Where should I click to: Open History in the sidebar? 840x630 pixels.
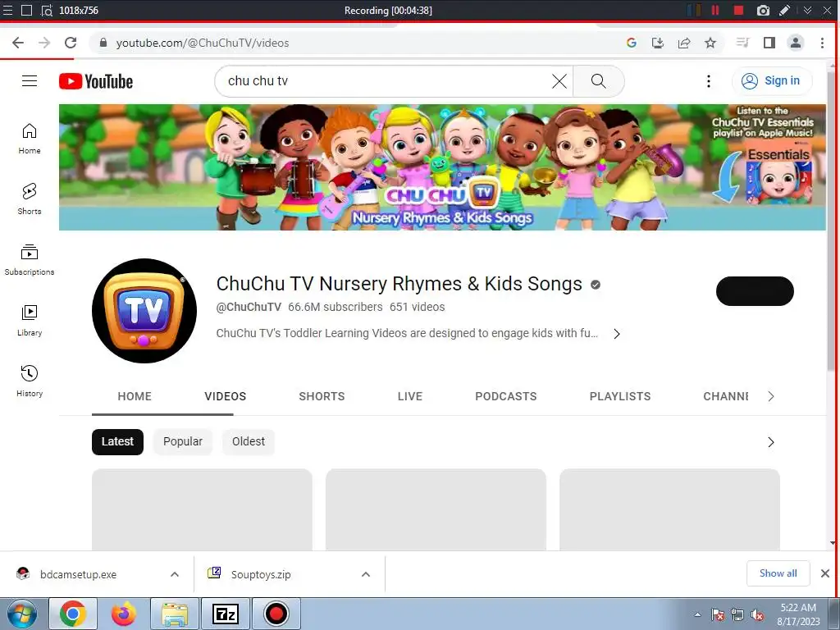point(30,381)
